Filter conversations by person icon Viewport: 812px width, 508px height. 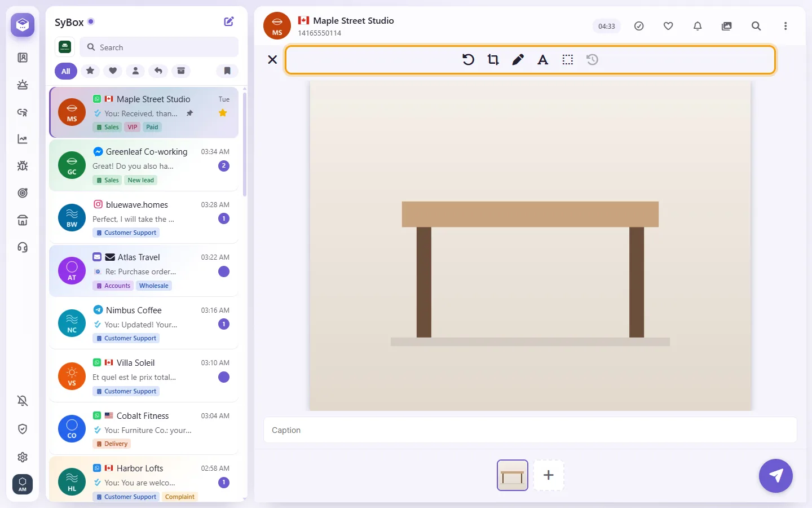[135, 71]
